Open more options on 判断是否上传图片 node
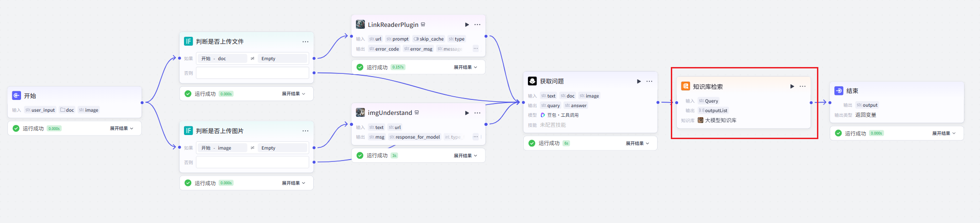The image size is (980, 223). click(305, 131)
